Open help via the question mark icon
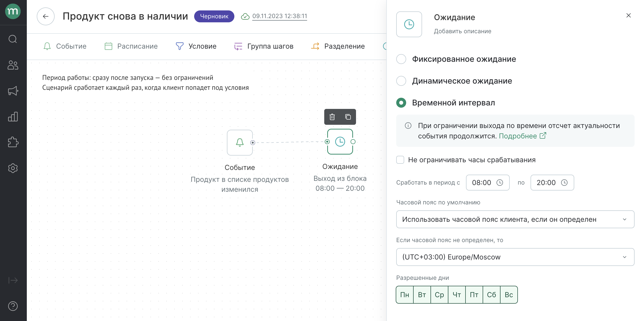The height and width of the screenshot is (321, 644). pos(13,306)
